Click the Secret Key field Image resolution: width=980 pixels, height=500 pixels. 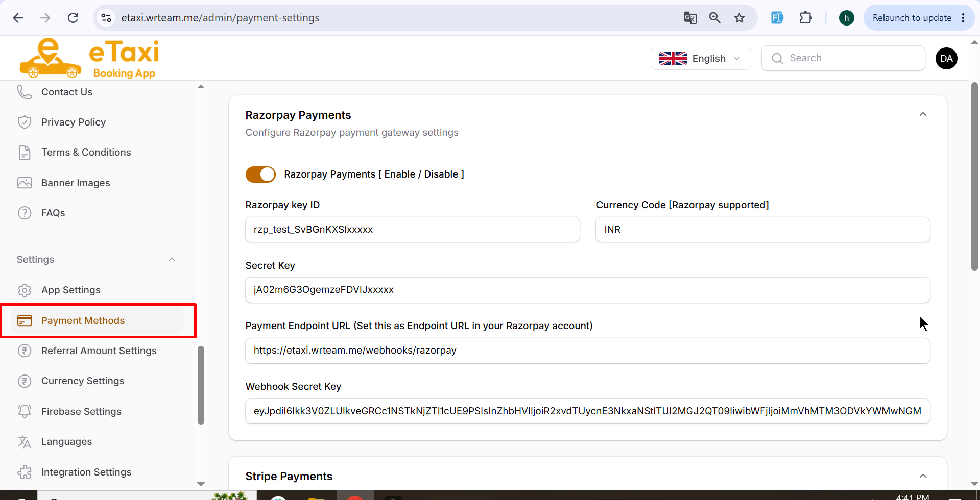tap(588, 290)
